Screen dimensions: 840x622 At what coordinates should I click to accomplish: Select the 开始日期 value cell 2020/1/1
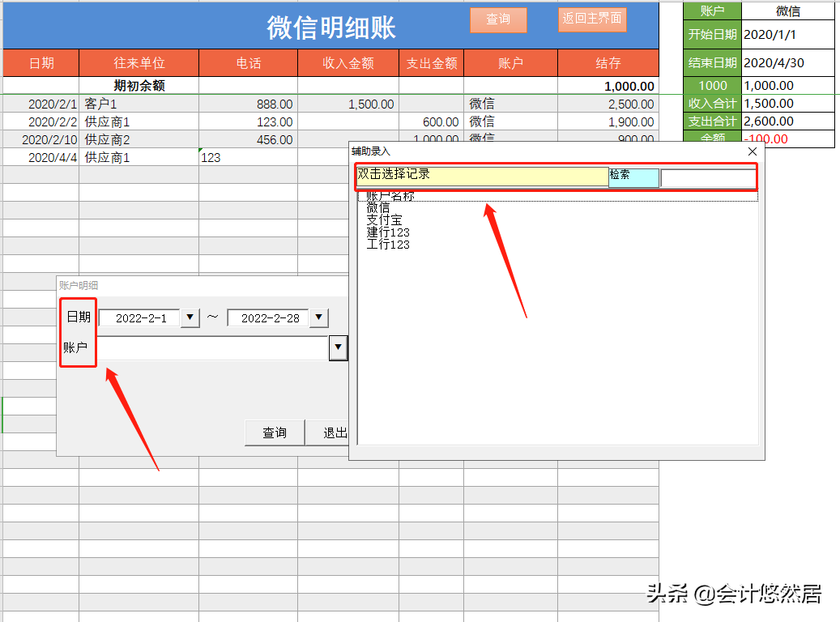(x=787, y=35)
